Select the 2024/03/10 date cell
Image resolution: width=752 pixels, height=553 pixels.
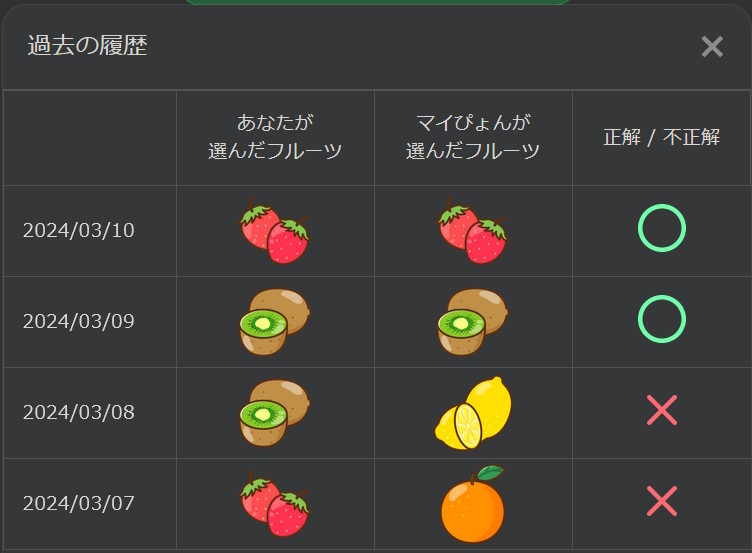pyautogui.click(x=79, y=231)
